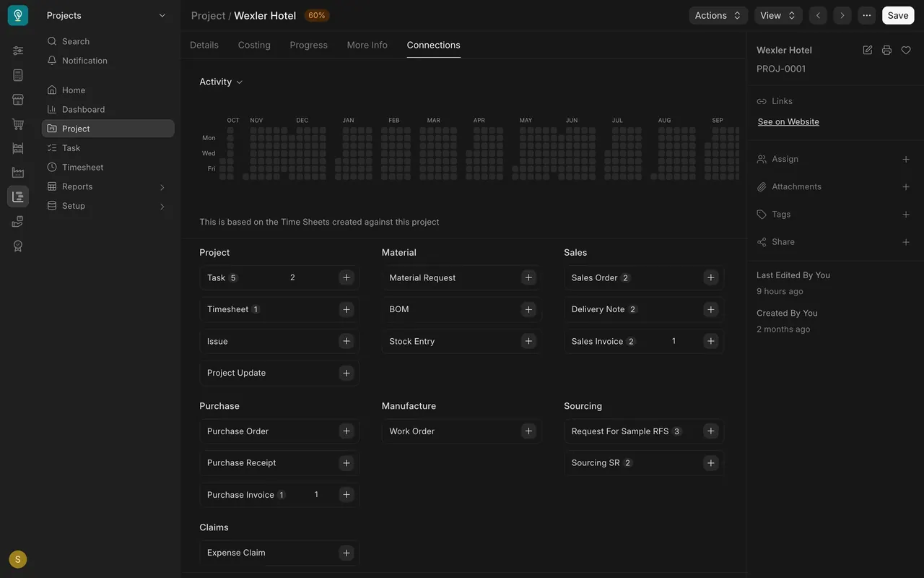Screen dimensions: 924x578
Task: Create new Sourcing SR with plus
Action: pos(711,463)
